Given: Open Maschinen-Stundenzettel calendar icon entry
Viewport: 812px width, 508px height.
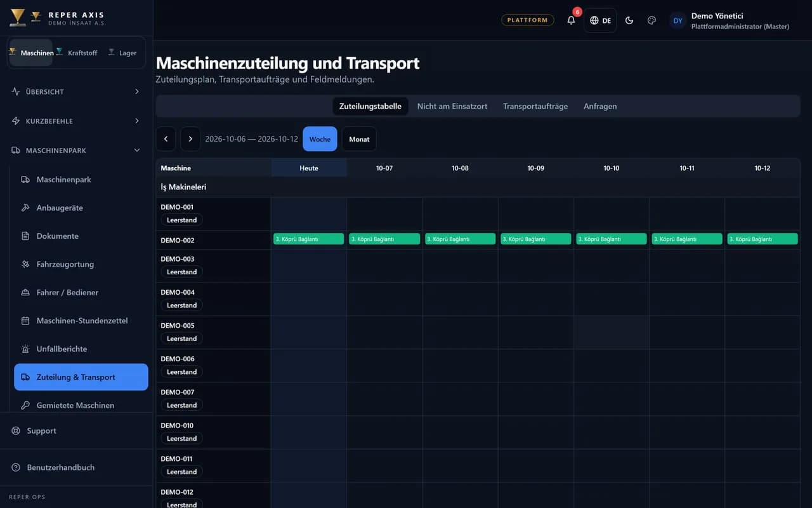Looking at the screenshot, I should pos(81,321).
